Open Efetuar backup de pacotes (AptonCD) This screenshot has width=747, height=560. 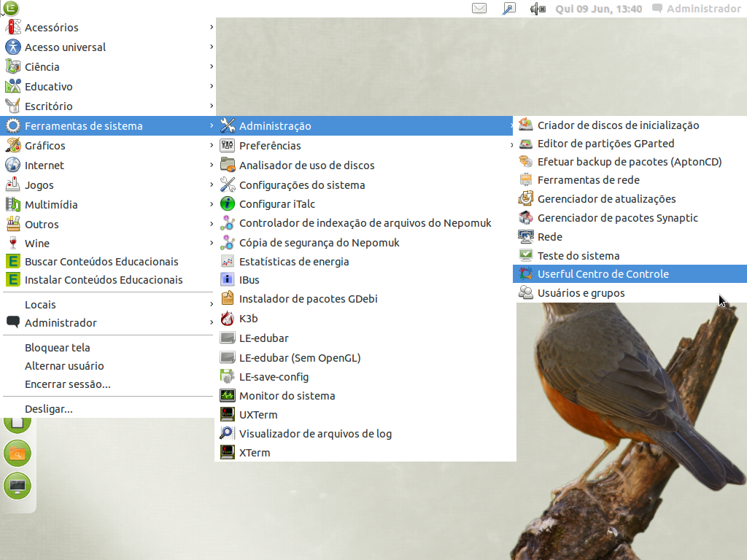click(x=630, y=162)
